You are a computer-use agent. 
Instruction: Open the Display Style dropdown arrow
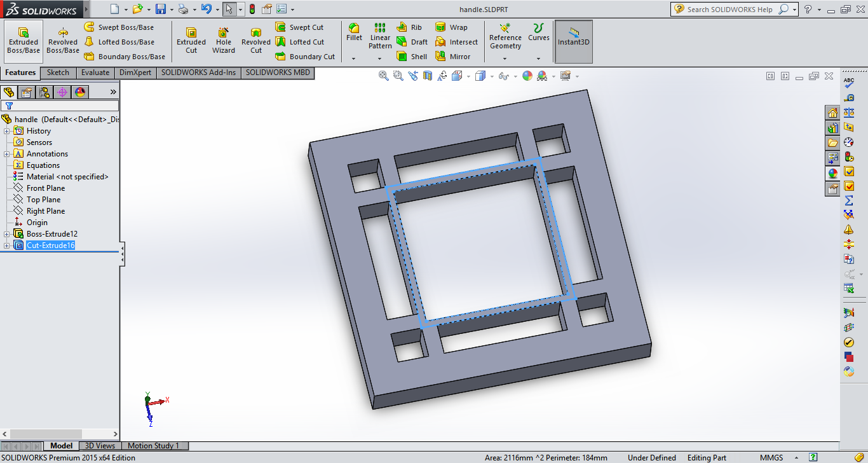492,76
